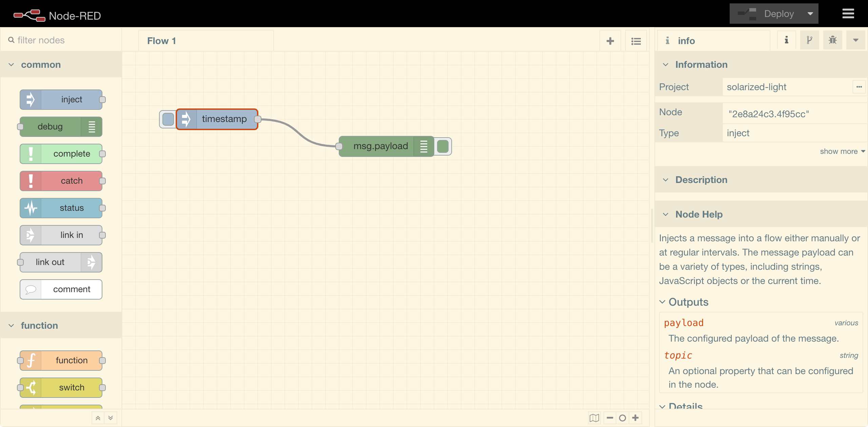Screen dimensions: 868x427
Task: Toggle the msg.payload debug node output
Action: click(443, 146)
